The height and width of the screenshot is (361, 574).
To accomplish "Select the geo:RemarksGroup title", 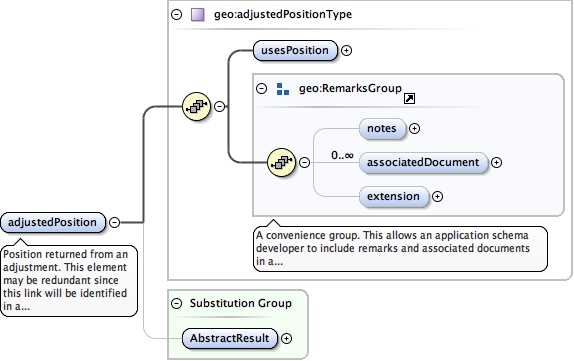I will (x=350, y=88).
